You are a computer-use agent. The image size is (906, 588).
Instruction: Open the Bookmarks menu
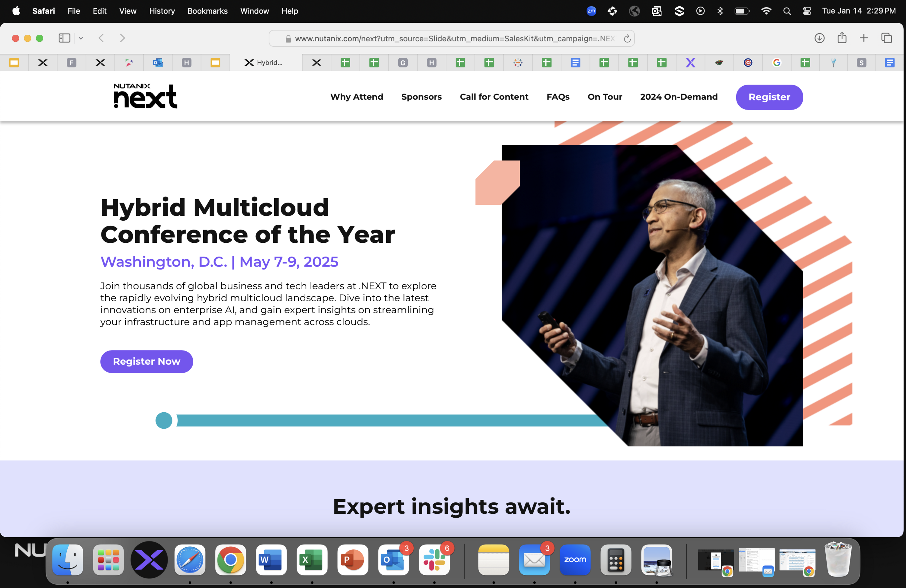pyautogui.click(x=207, y=11)
